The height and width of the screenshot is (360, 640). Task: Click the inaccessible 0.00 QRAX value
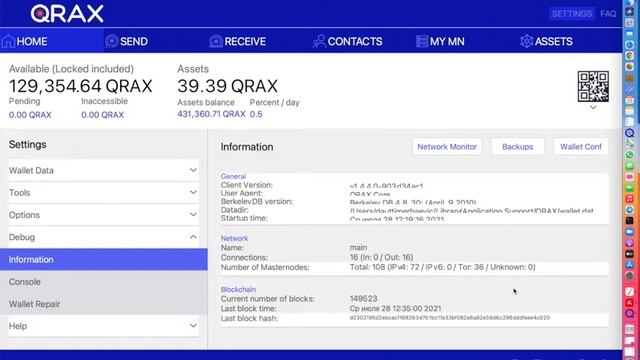102,115
